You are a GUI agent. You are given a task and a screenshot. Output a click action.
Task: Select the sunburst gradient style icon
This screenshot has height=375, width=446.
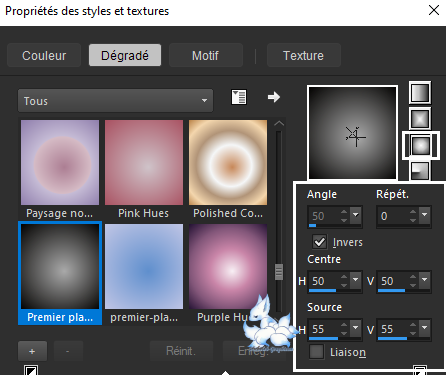tap(421, 146)
